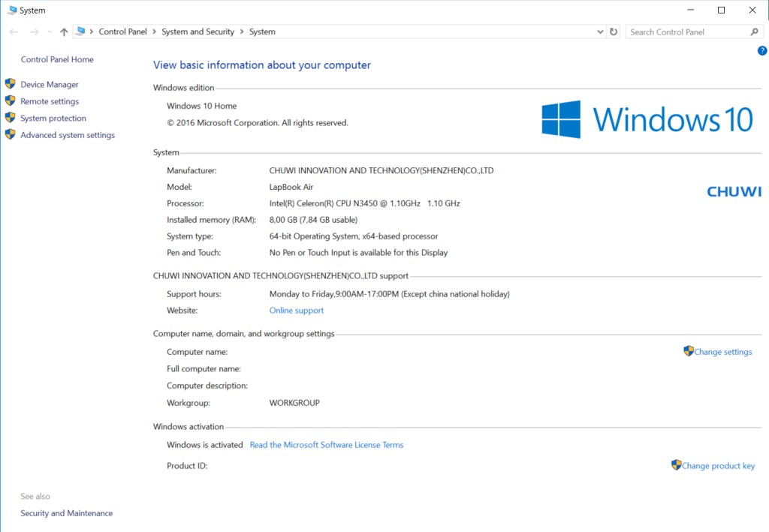Click the shield icon beside System protection
The image size is (769, 532).
coord(11,118)
